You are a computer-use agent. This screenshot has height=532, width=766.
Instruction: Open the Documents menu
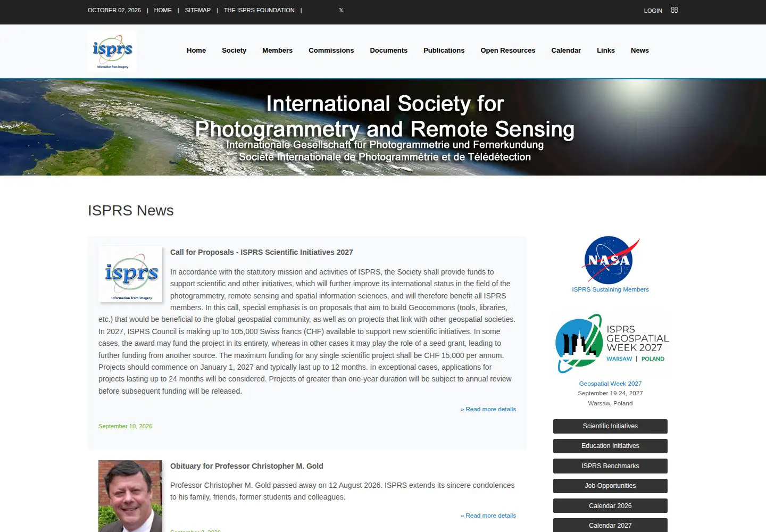(x=389, y=51)
